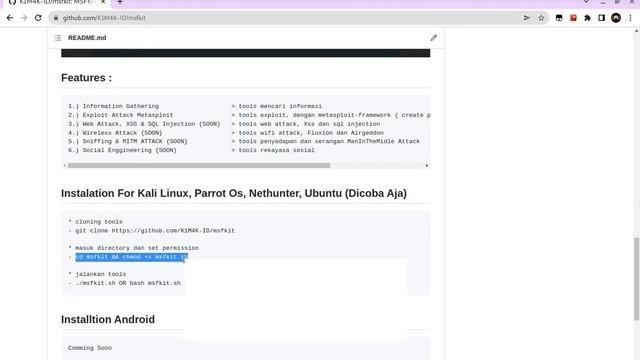
Task: Click the 'Web Attack, XSS & SQL Injection' line
Action: tap(144, 124)
